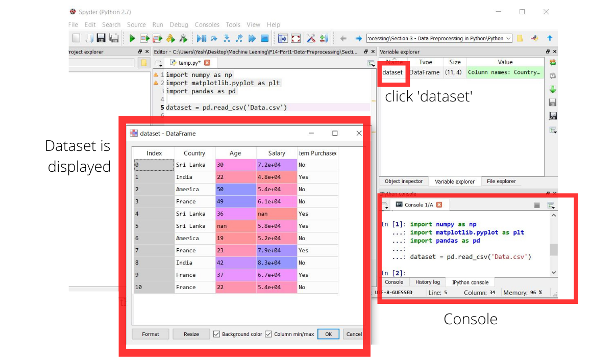Open Spyder preferences via the wrench icon

311,38
